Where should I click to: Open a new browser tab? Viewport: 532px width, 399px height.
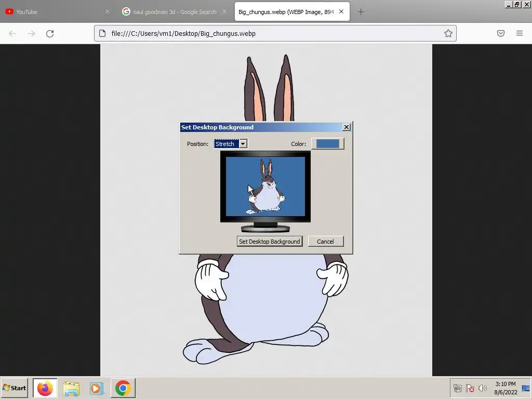pyautogui.click(x=361, y=12)
